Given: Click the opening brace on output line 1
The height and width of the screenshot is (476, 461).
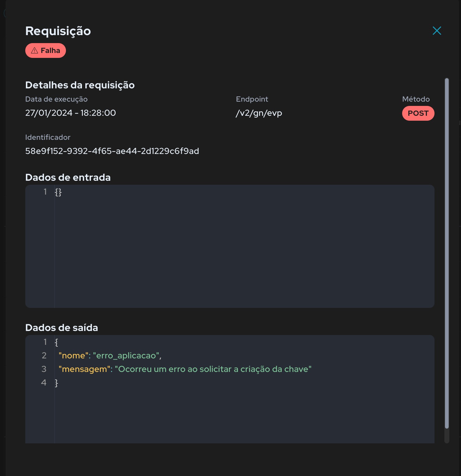Looking at the screenshot, I should click(x=56, y=342).
